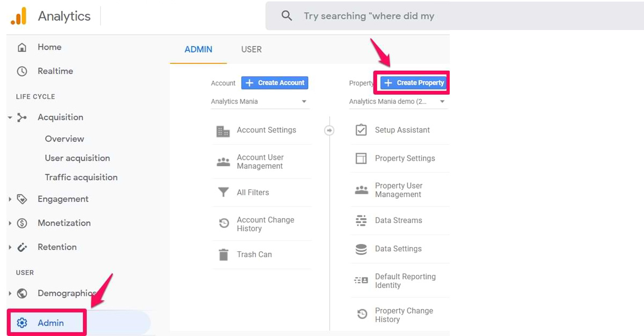Expand the Engagement section

coord(10,199)
